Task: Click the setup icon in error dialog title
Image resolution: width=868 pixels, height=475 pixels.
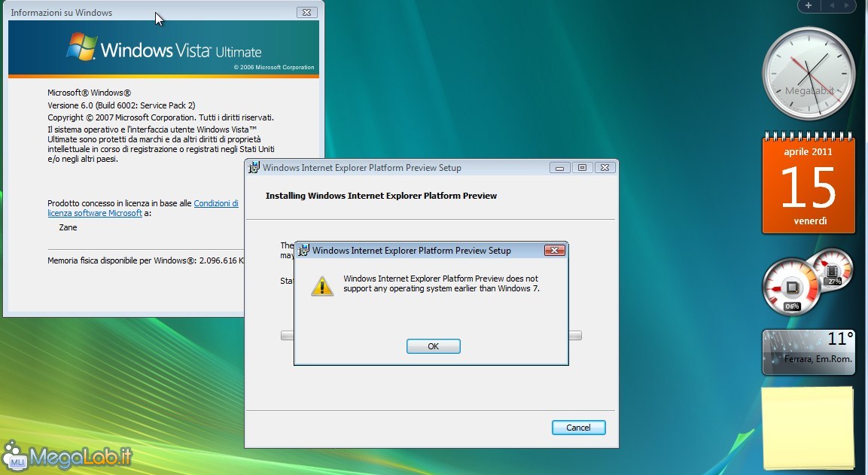Action: [303, 250]
